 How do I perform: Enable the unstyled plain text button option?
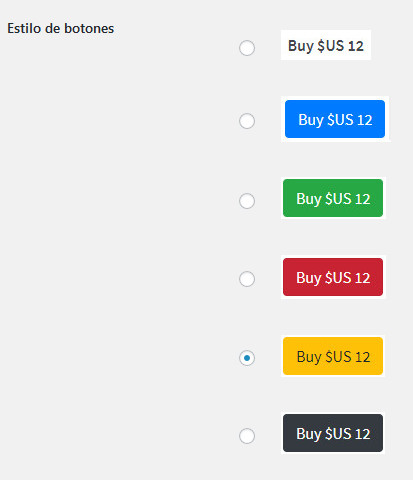click(247, 48)
